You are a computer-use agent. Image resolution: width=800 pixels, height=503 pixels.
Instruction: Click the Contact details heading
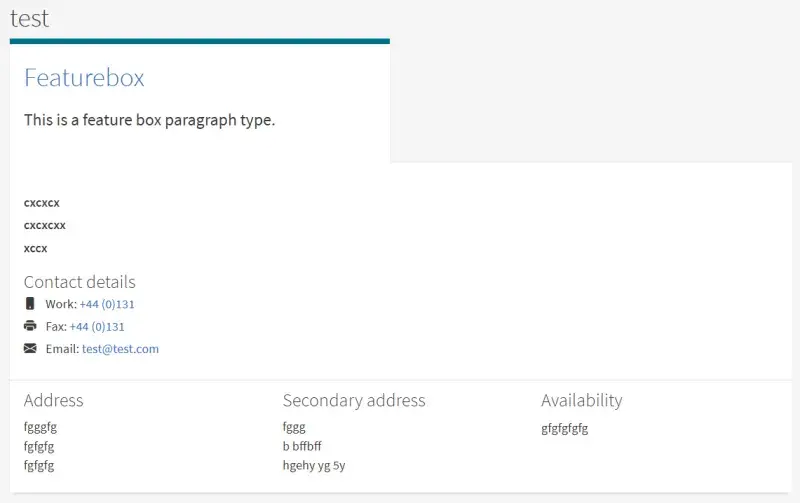click(x=79, y=282)
